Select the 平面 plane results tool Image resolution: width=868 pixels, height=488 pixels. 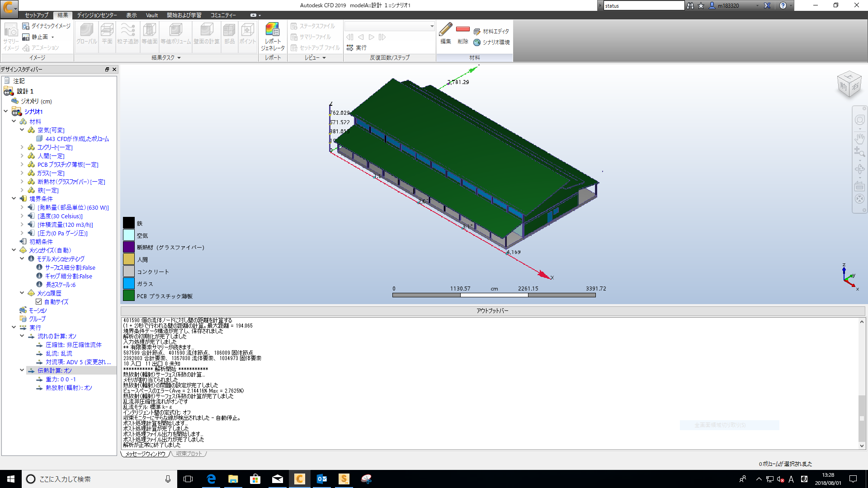click(x=107, y=33)
